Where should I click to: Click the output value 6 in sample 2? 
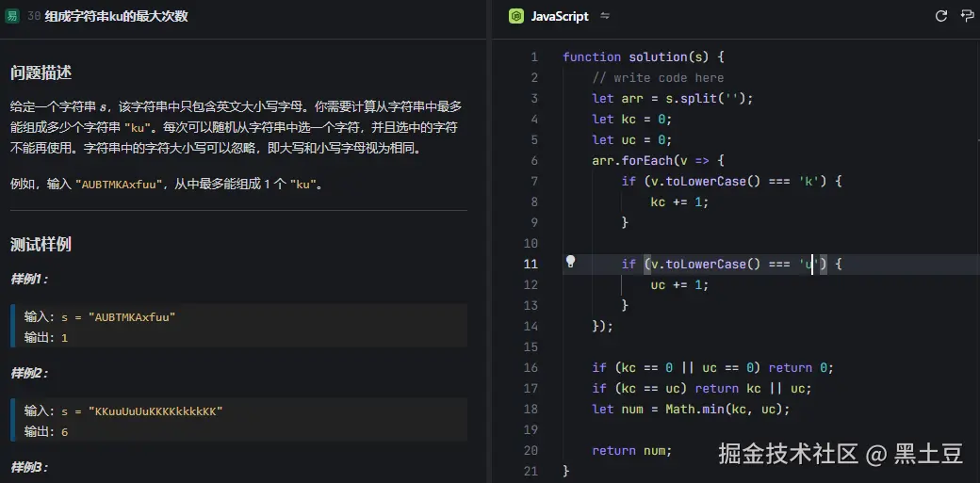tap(64, 431)
